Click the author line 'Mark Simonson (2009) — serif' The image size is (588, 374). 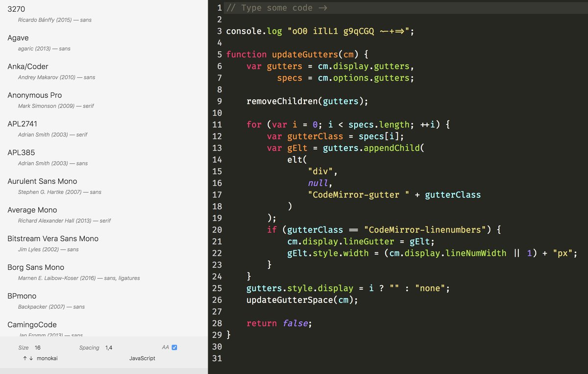pyautogui.click(x=56, y=106)
